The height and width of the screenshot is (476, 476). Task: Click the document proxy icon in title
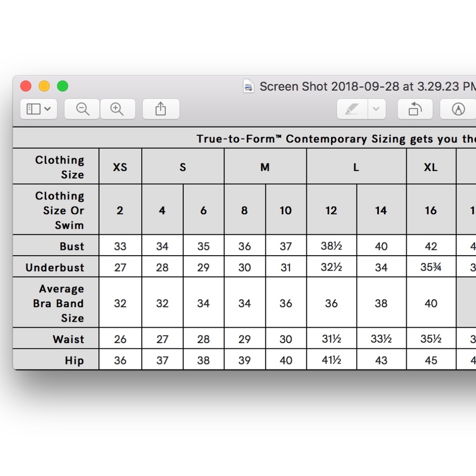click(248, 86)
